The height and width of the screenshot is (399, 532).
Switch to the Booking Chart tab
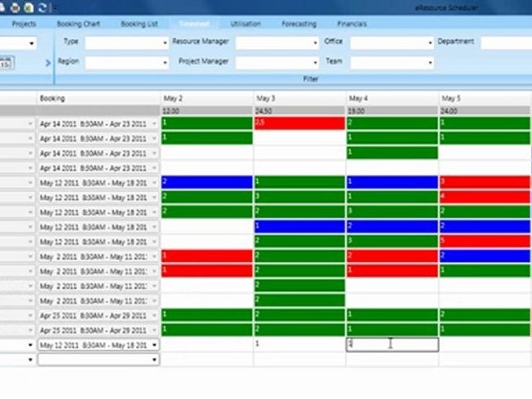tap(78, 24)
